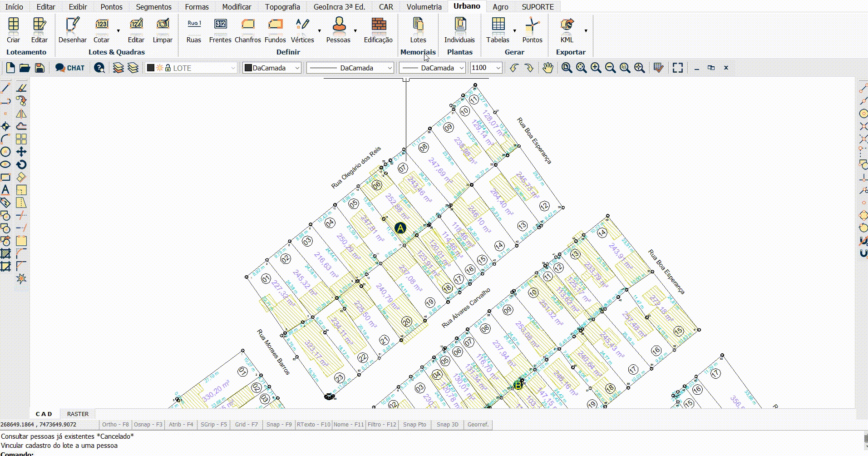
Task: Select the Pan hand tool
Action: click(x=548, y=68)
